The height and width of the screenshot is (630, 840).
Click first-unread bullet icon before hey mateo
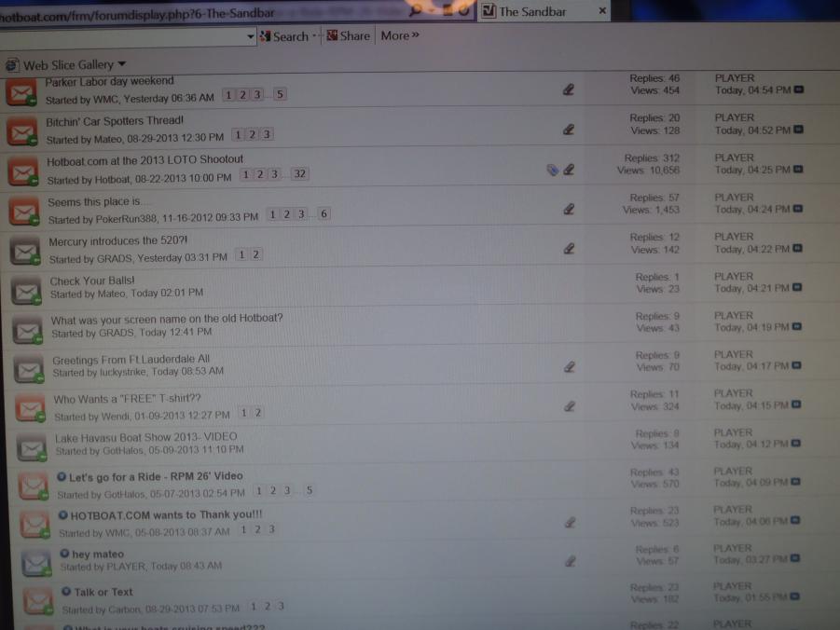point(64,554)
